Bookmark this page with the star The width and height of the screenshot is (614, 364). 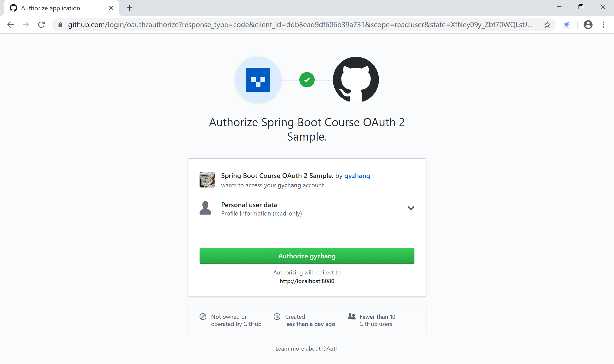547,25
